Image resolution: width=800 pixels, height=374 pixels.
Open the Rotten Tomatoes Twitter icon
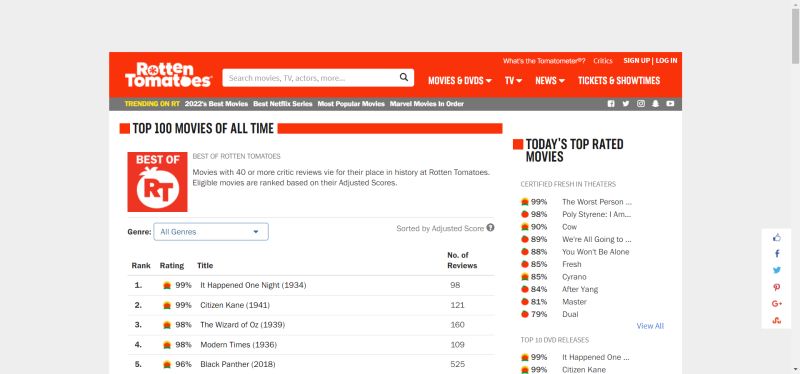click(626, 104)
